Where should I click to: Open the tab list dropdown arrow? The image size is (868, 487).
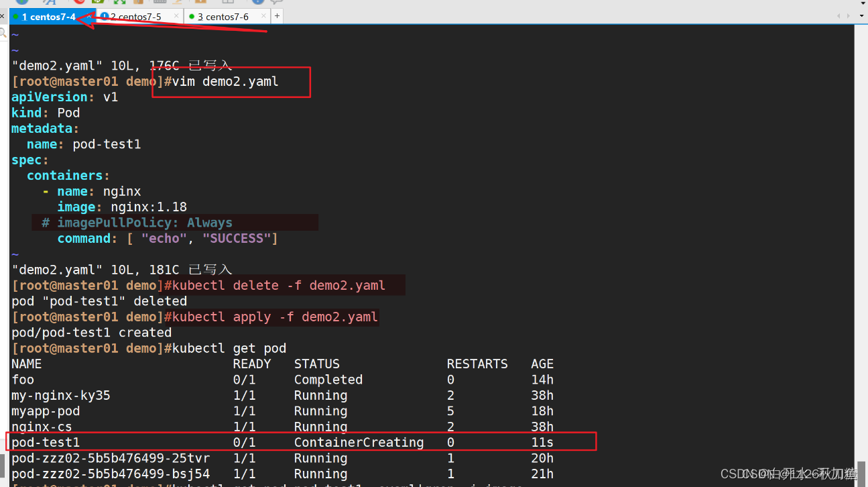coord(862,16)
